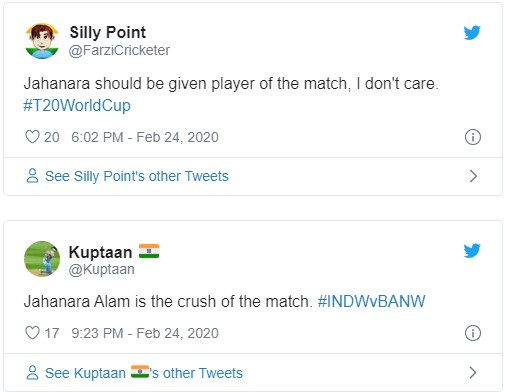Click the @Kuptaan handle
505x392 pixels.
tap(101, 269)
